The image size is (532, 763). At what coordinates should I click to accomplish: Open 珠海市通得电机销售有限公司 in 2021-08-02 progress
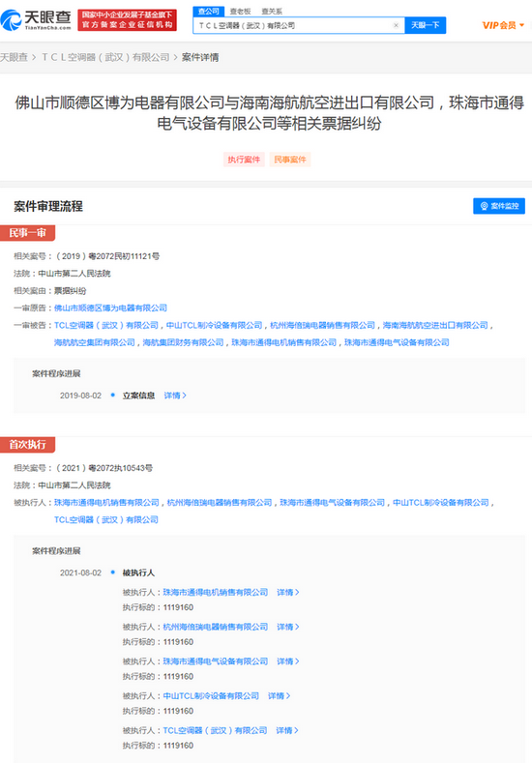click(x=215, y=592)
